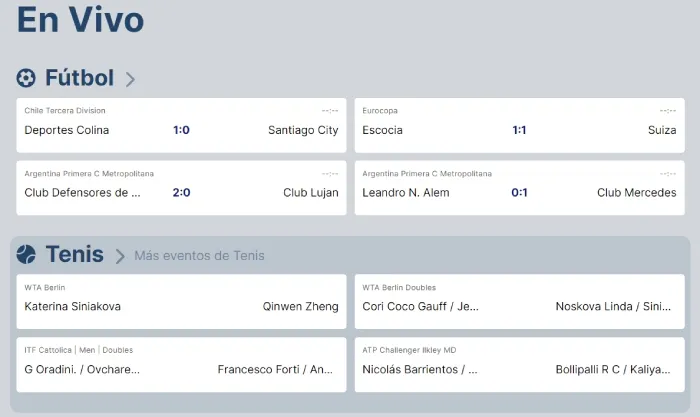Open Deportes Colina vs Santiago City match
Image resolution: width=700 pixels, height=417 pixels.
181,125
